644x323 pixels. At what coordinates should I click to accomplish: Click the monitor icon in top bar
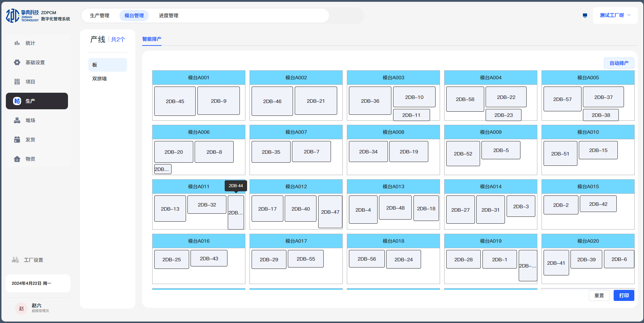click(585, 16)
